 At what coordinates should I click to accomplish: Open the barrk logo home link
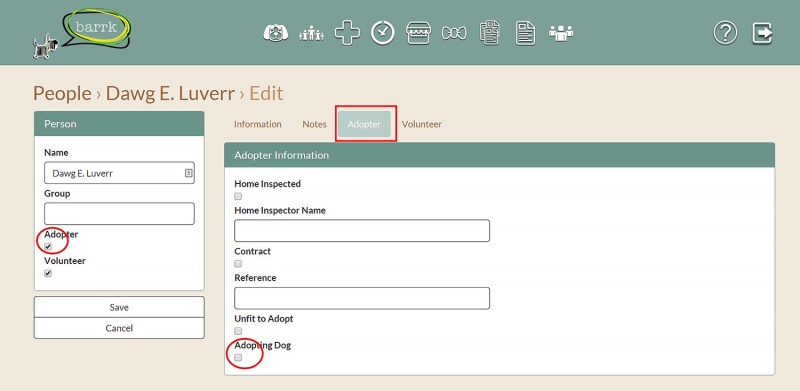[x=82, y=33]
